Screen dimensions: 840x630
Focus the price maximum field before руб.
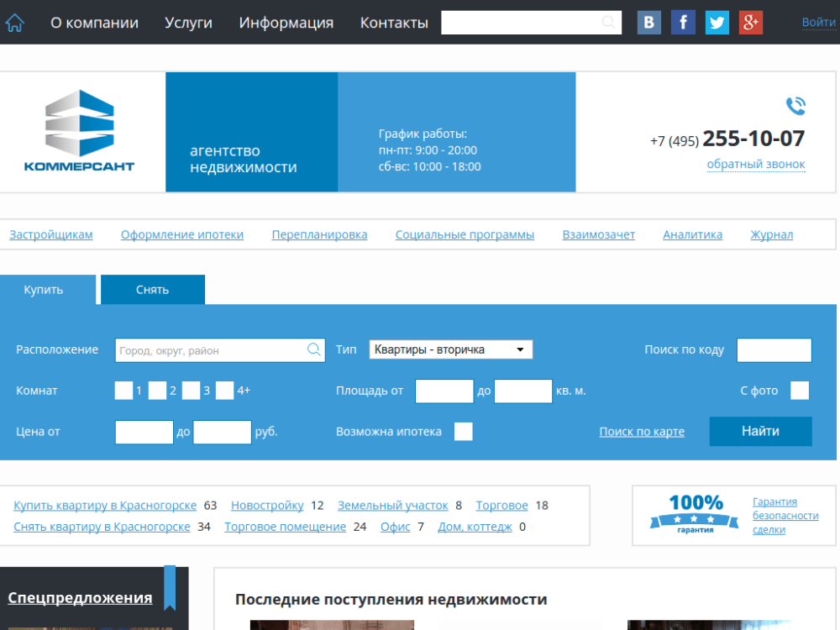pos(223,432)
